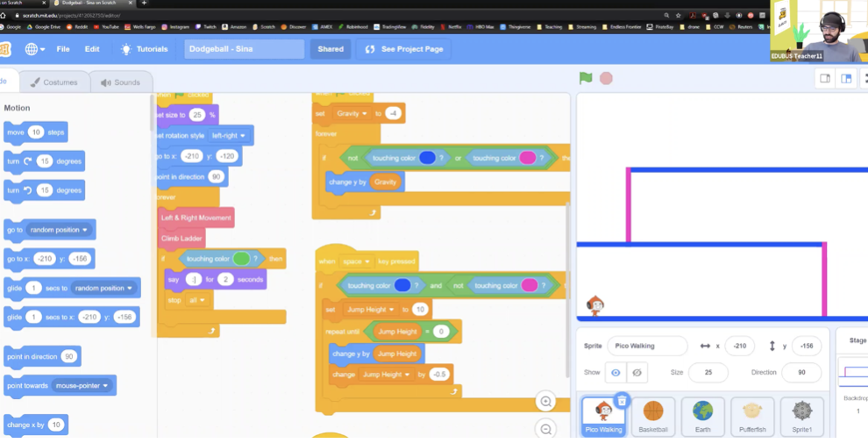Open the Google Drive bookmark
The height and width of the screenshot is (443, 868).
click(x=44, y=26)
